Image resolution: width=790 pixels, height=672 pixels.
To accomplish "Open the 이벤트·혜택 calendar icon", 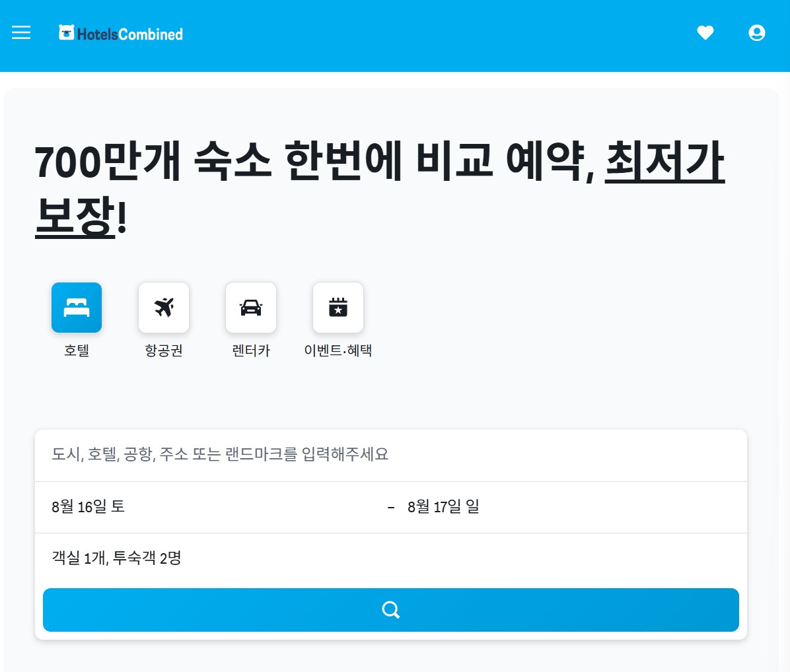I will (338, 308).
